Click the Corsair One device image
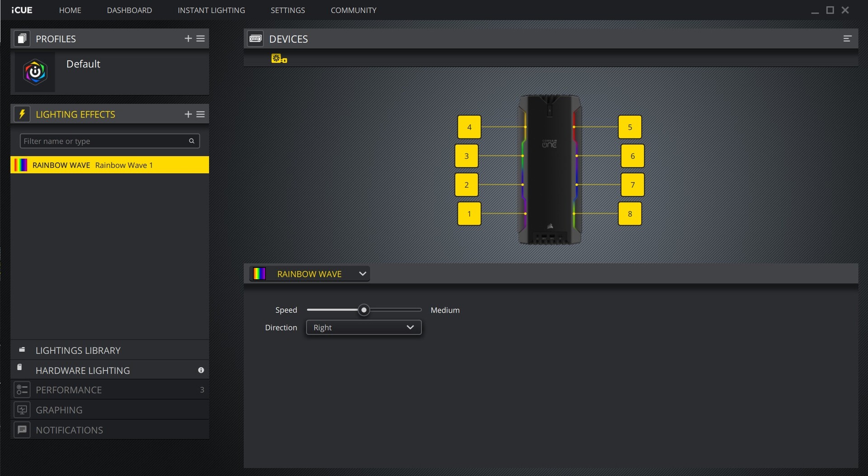Image resolution: width=868 pixels, height=476 pixels. [550, 170]
